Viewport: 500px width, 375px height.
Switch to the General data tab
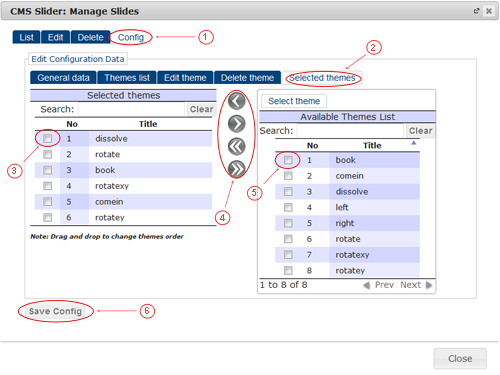click(63, 78)
